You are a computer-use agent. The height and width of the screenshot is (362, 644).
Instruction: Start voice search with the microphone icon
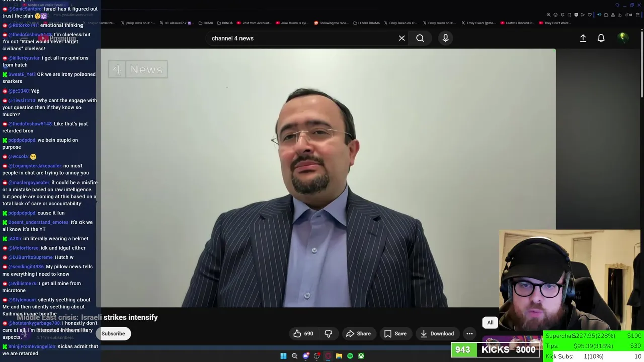(x=445, y=38)
